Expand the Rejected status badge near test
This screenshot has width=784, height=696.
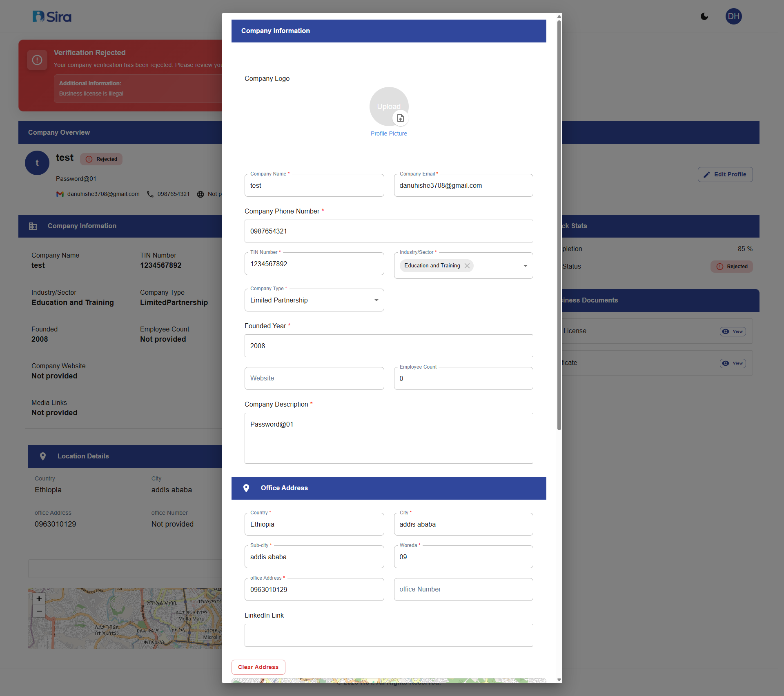point(101,159)
